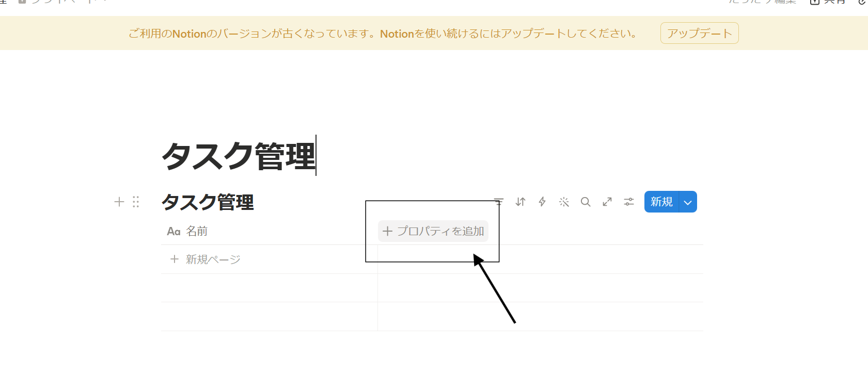Image resolution: width=868 pixels, height=375 pixels.
Task: Create a new entry with 新規 button
Action: [x=661, y=202]
